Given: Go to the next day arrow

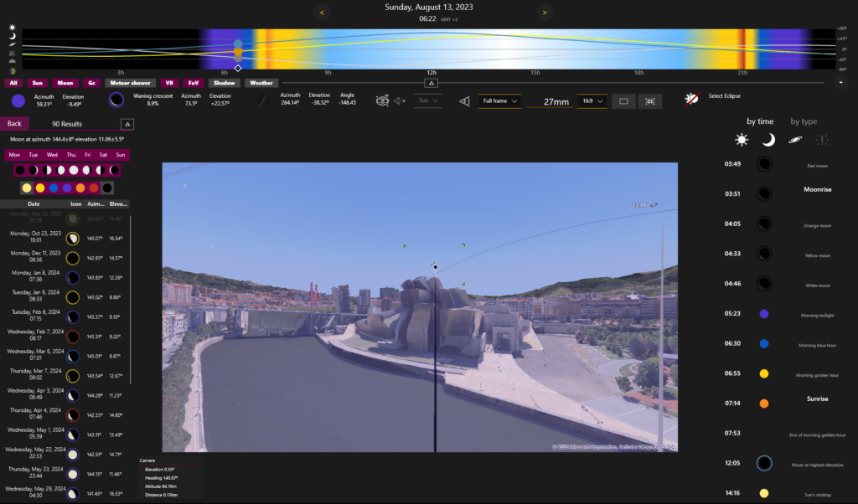Looking at the screenshot, I should pos(545,12).
